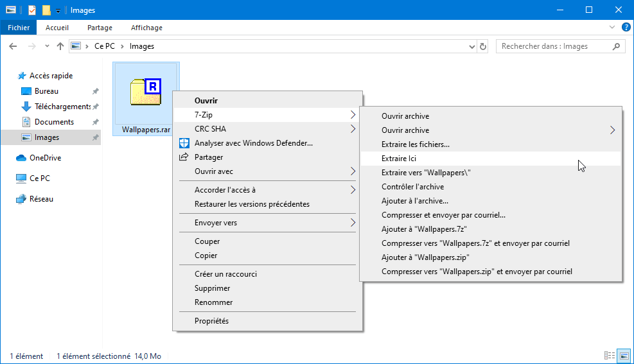Viewport: 634px width, 364px height.
Task: Choose Couper in the context menu
Action: (267, 241)
